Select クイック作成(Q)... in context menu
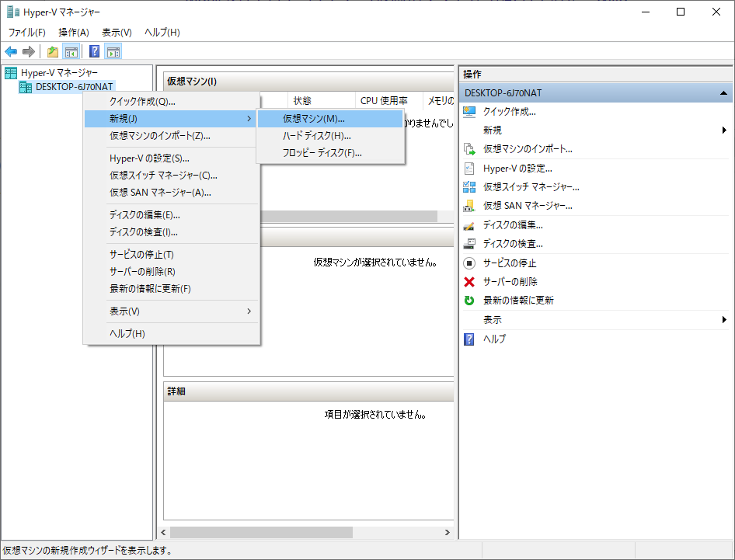Screen dimensions: 735x560 click(x=172, y=101)
